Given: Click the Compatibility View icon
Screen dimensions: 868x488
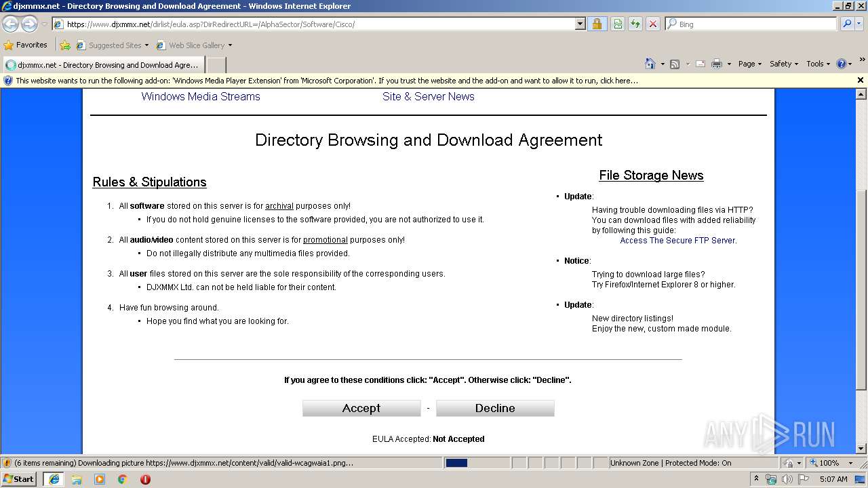Looking at the screenshot, I should tap(618, 24).
